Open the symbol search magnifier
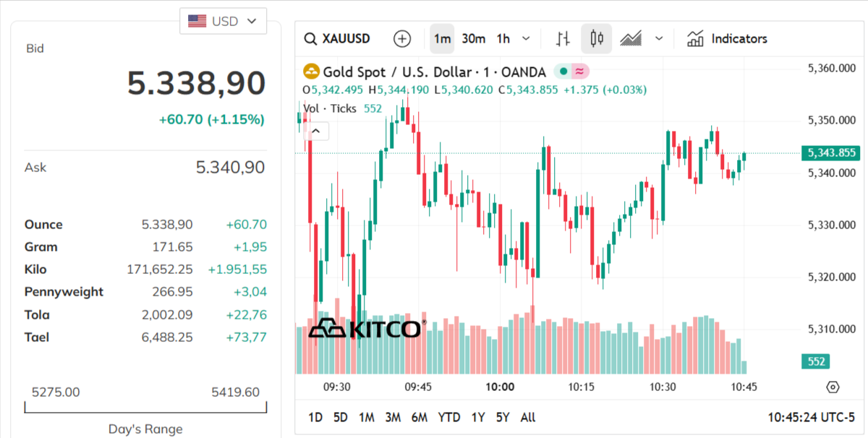This screenshot has height=438, width=868. tap(311, 38)
